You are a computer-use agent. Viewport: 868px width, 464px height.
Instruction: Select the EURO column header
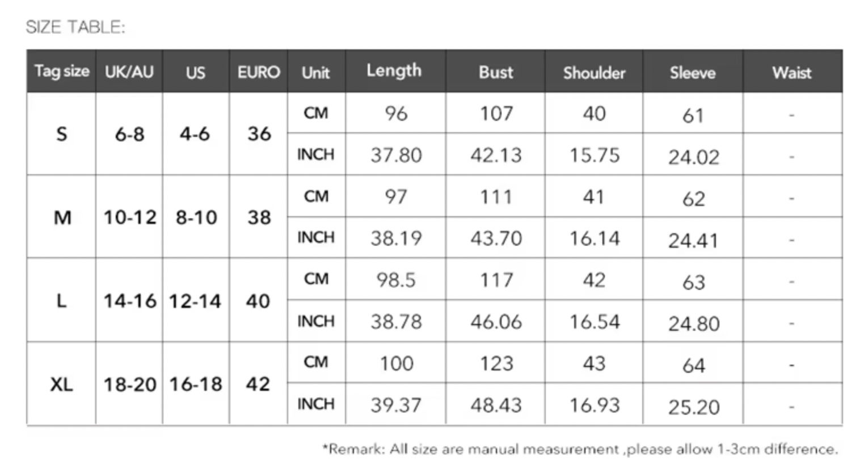(x=259, y=72)
